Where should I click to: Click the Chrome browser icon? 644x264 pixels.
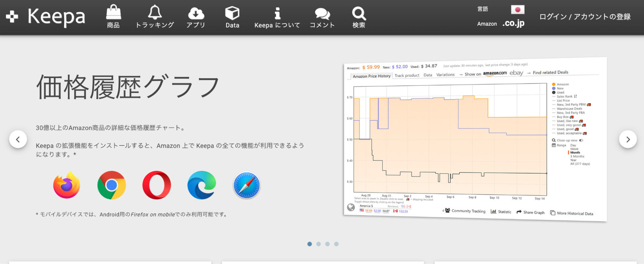111,185
